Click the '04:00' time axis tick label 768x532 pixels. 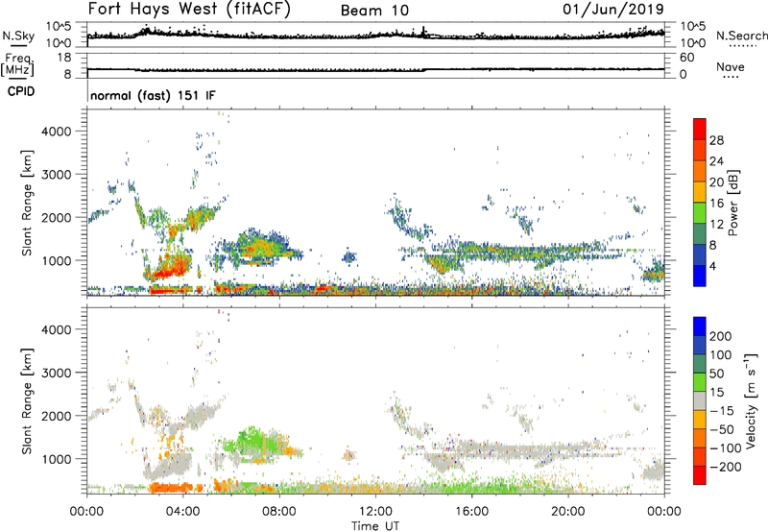(x=183, y=512)
